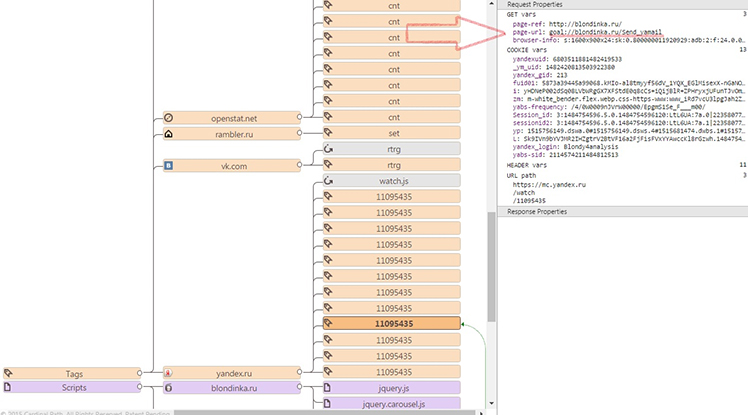Click the compass icon on openstat.net node
This screenshot has height=415, width=748.
[169, 118]
